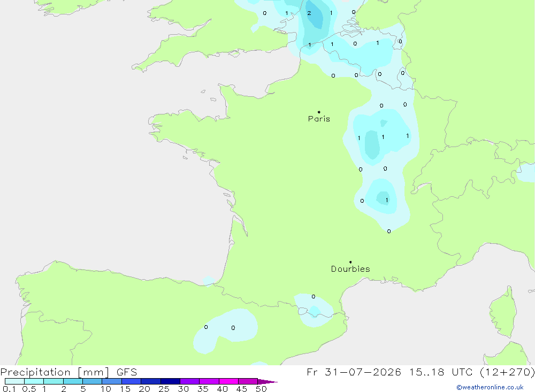Click the precipitation value '2' over the North Sea
535x392 pixels.
click(309, 13)
